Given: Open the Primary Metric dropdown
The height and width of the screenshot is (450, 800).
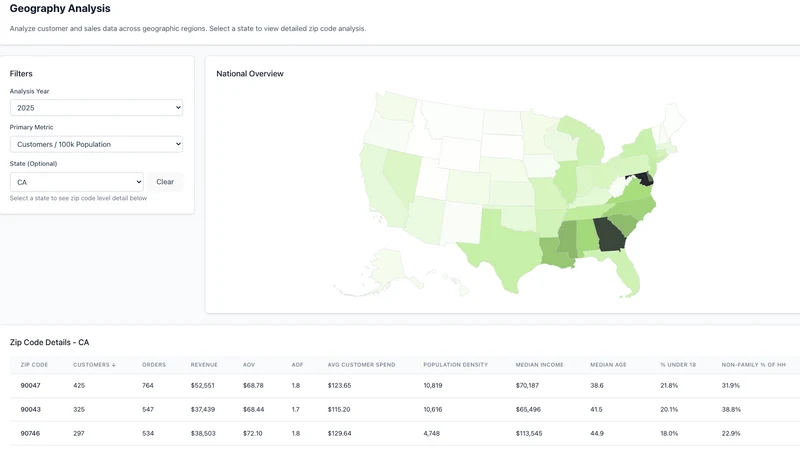Looking at the screenshot, I should tap(96, 144).
